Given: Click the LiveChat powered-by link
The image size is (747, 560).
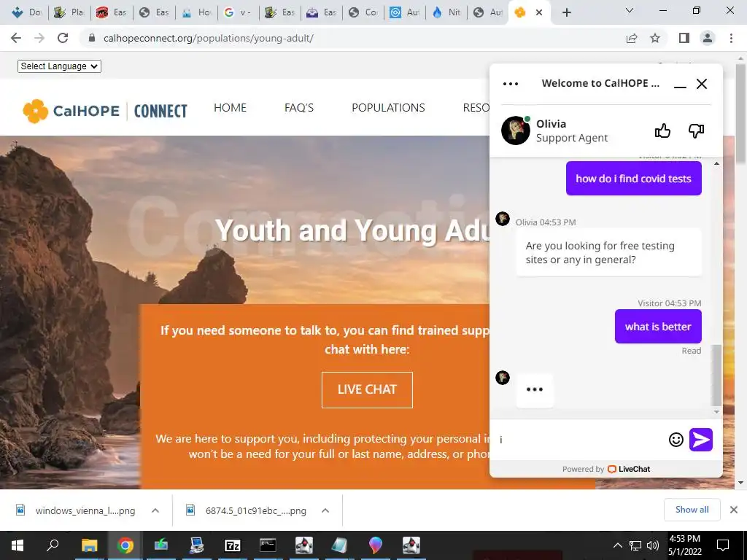Looking at the screenshot, I should click(x=628, y=469).
